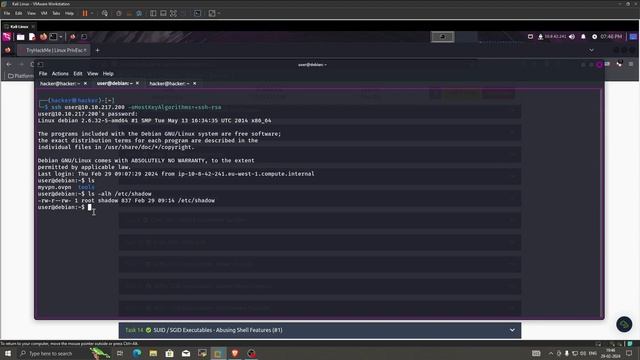The width and height of the screenshot is (640, 360).
Task: Enter full screen mode in VMware
Action: point(173,13)
